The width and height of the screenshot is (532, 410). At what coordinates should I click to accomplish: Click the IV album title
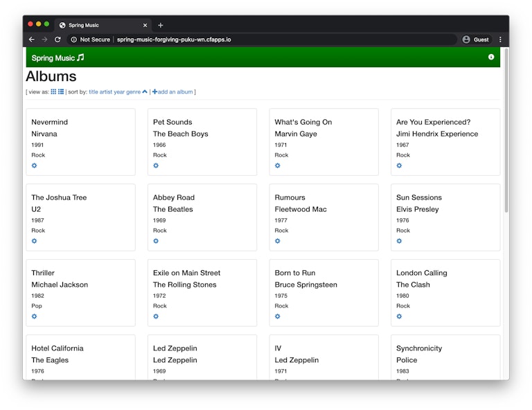pos(278,348)
